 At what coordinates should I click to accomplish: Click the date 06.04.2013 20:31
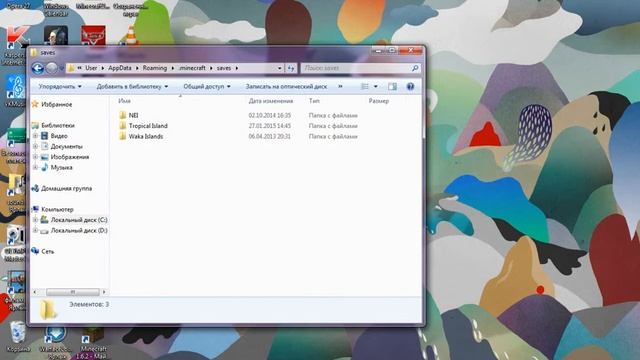point(270,136)
